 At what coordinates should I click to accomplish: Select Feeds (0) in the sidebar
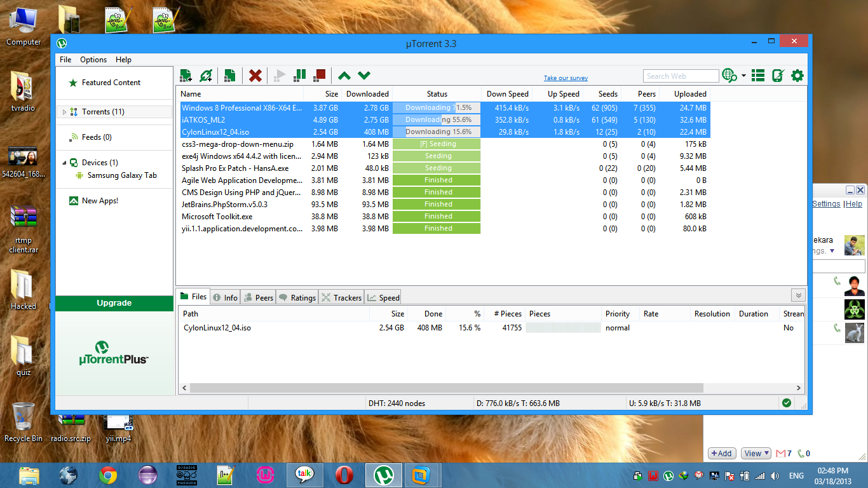point(97,137)
